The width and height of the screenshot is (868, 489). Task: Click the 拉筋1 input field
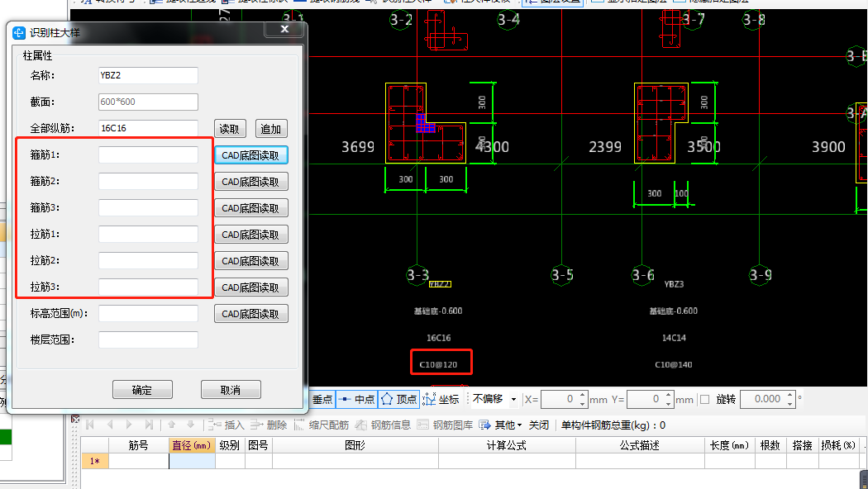click(148, 234)
